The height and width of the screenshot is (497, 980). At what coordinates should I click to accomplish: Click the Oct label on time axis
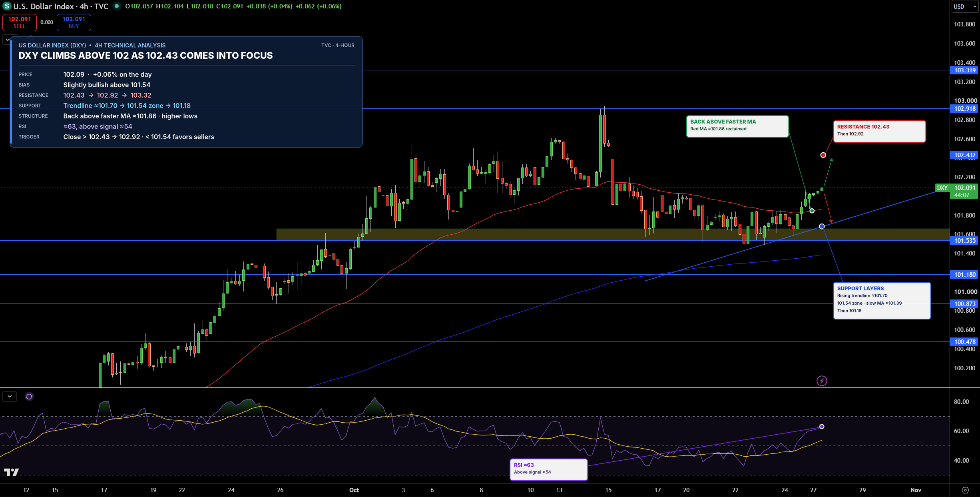pyautogui.click(x=354, y=490)
